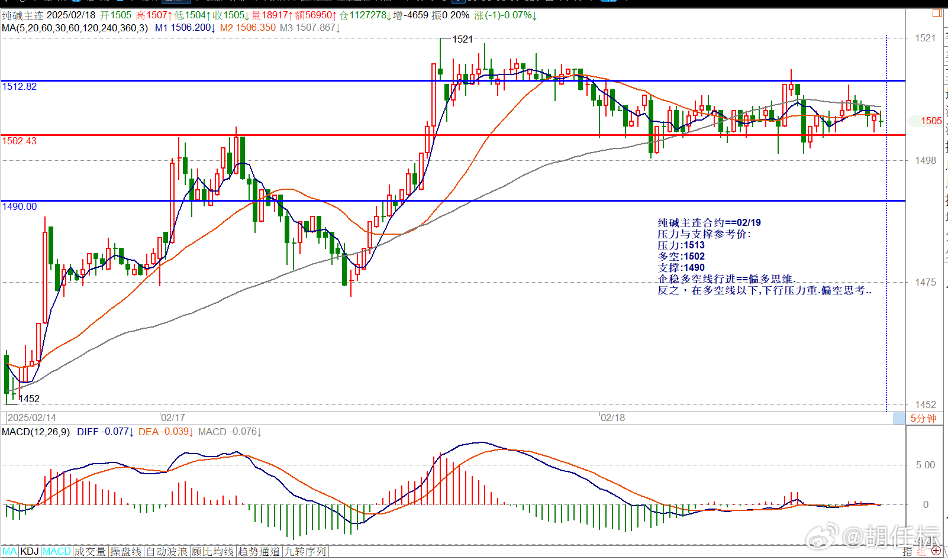Image resolution: width=948 pixels, height=560 pixels.
Task: Click the red 1502.43 line label
Action: pos(20,141)
